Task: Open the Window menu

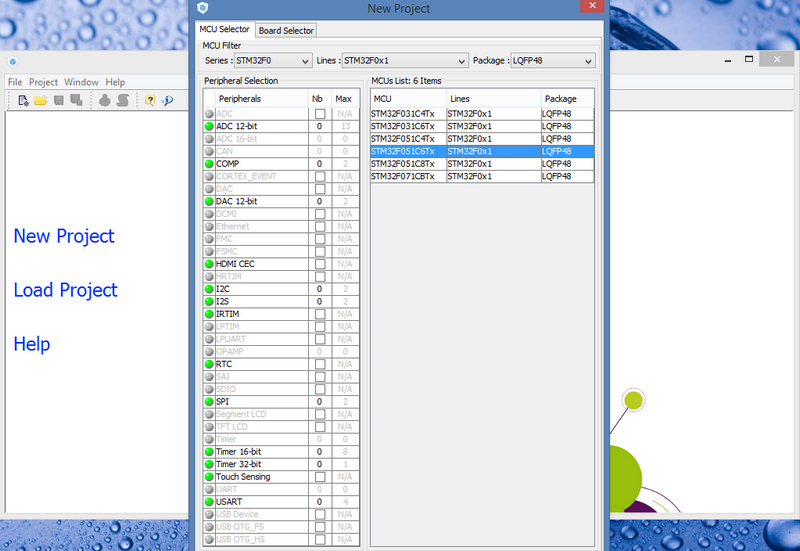Action: (x=81, y=82)
